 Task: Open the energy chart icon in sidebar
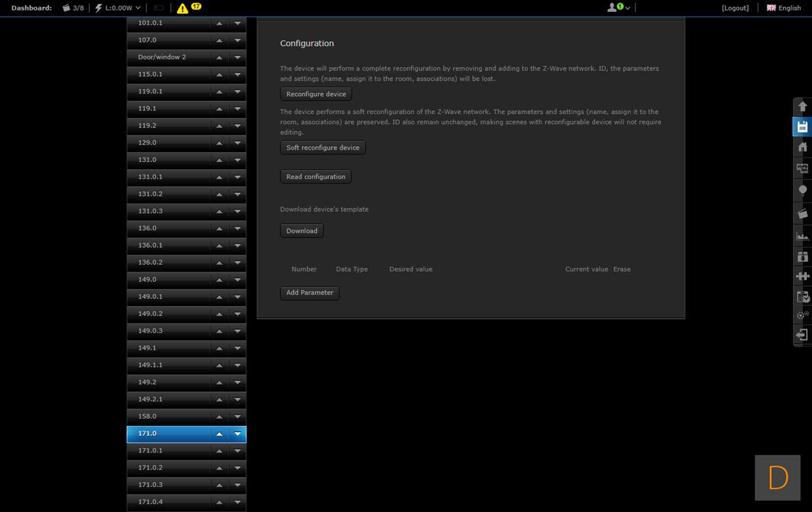[803, 236]
